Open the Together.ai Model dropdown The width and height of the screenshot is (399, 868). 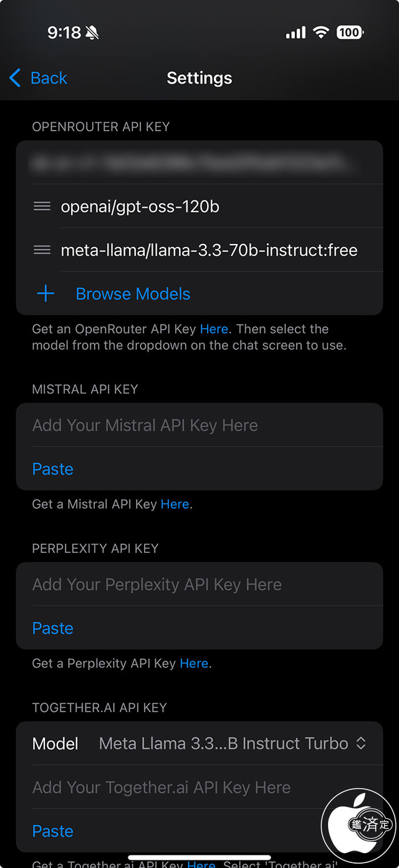coord(231,744)
